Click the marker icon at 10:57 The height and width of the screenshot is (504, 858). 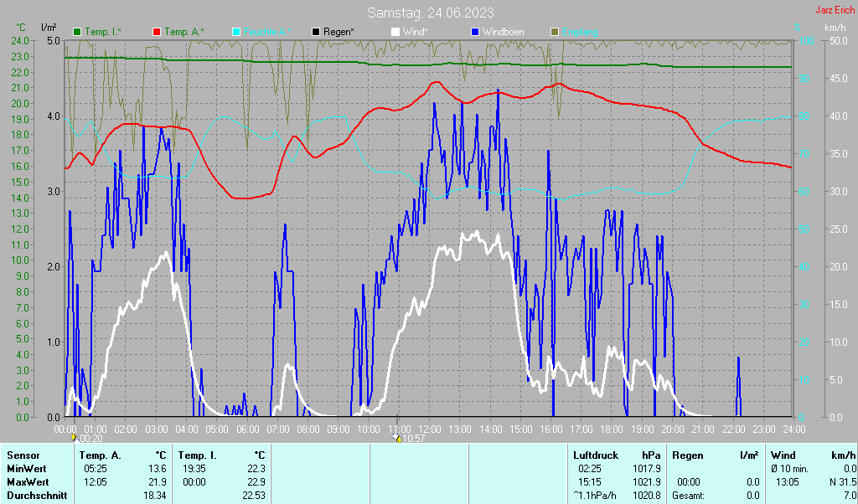pyautogui.click(x=397, y=438)
